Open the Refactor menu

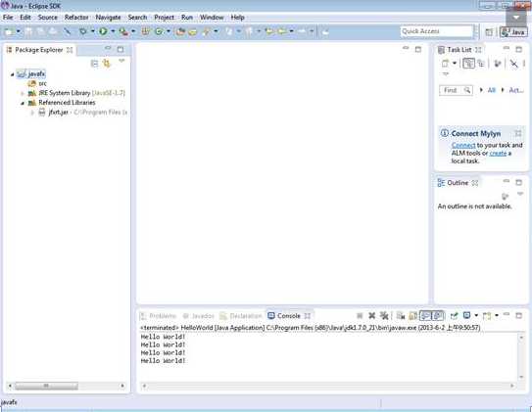click(76, 18)
